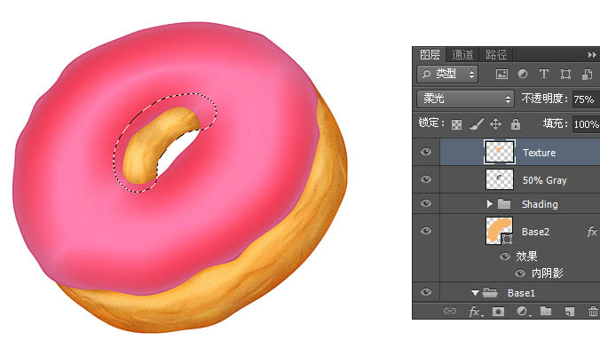600x364 pixels.
Task: Click the Base1 group folder icon
Action: pyautogui.click(x=490, y=293)
